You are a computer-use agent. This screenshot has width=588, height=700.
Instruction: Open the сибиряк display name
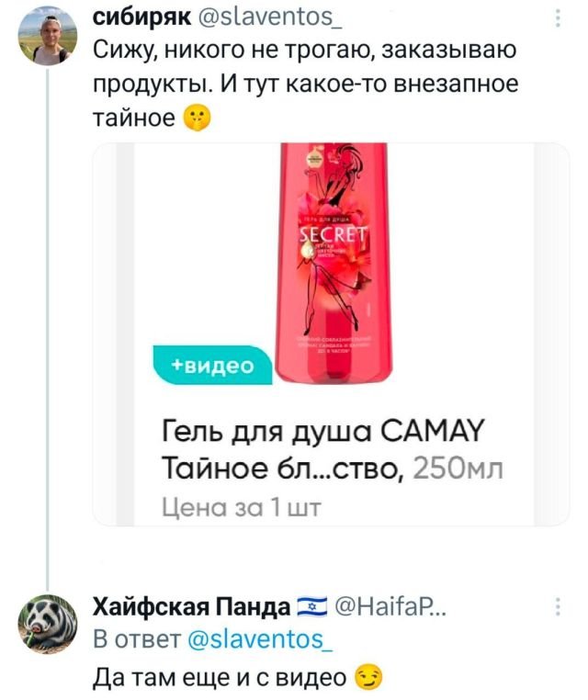coord(142,17)
